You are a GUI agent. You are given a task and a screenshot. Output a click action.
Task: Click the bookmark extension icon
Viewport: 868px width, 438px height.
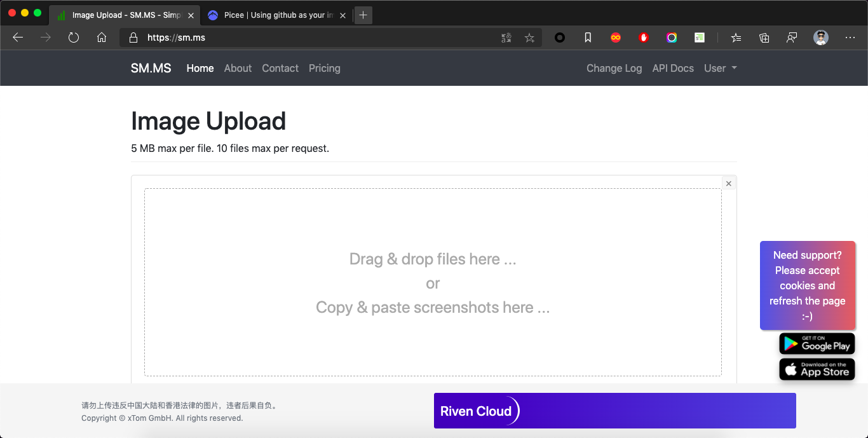point(588,38)
